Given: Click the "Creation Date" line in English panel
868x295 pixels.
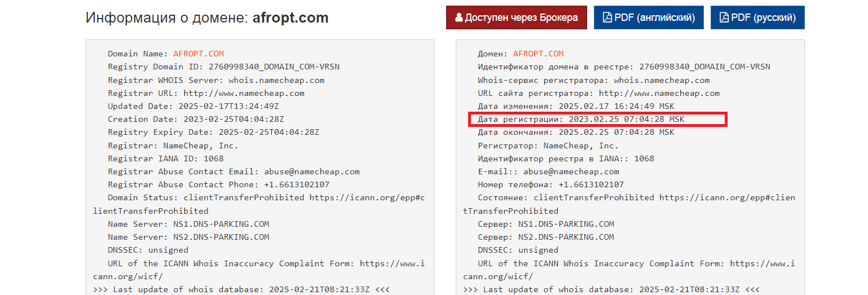Looking at the screenshot, I should [196, 119].
